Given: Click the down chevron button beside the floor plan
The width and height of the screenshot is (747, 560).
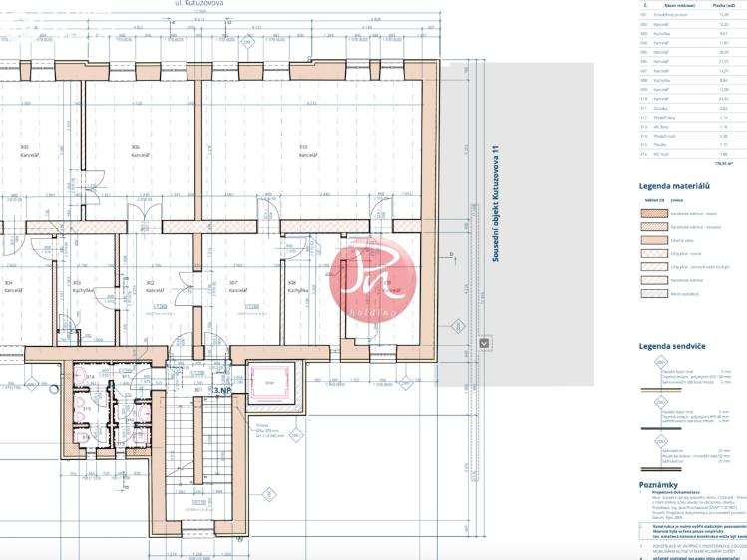Looking at the screenshot, I should pos(485,344).
